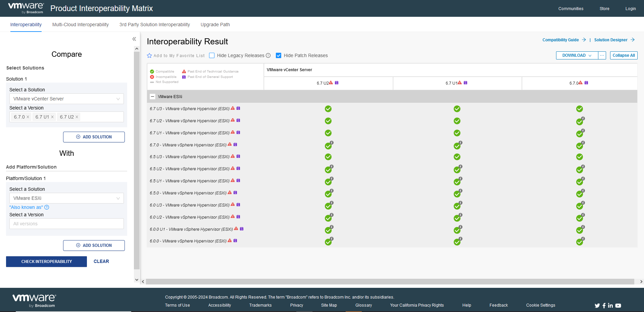Click compatible checkmark for ESXi 6.7 U3 under 6.7 U2
This screenshot has width=644, height=312.
[x=328, y=109]
